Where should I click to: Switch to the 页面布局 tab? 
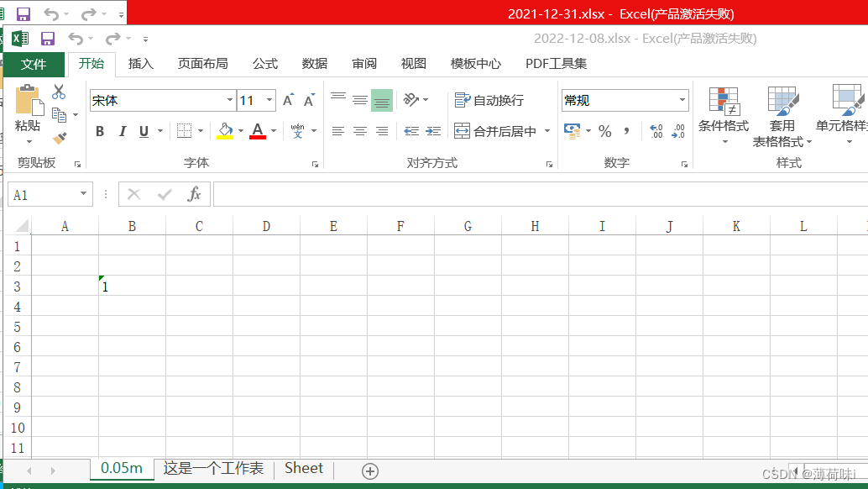(202, 64)
